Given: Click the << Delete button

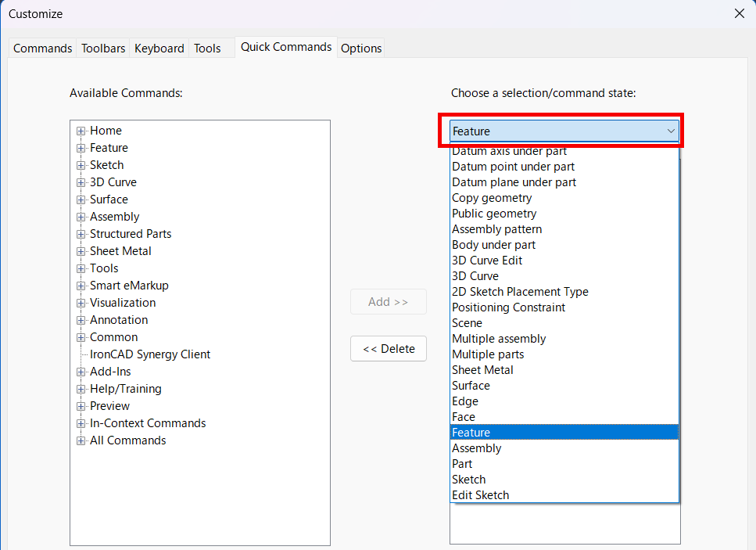Looking at the screenshot, I should (388, 348).
